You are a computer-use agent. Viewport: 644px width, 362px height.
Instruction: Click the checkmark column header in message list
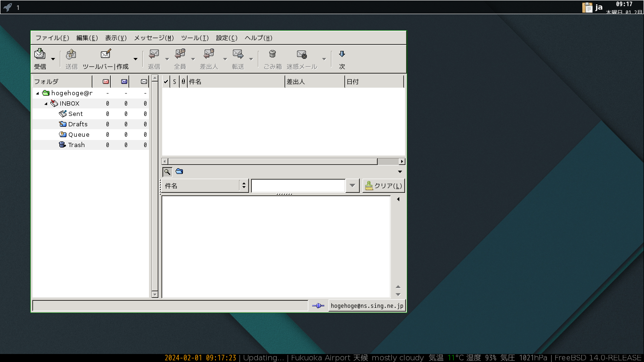point(166,82)
